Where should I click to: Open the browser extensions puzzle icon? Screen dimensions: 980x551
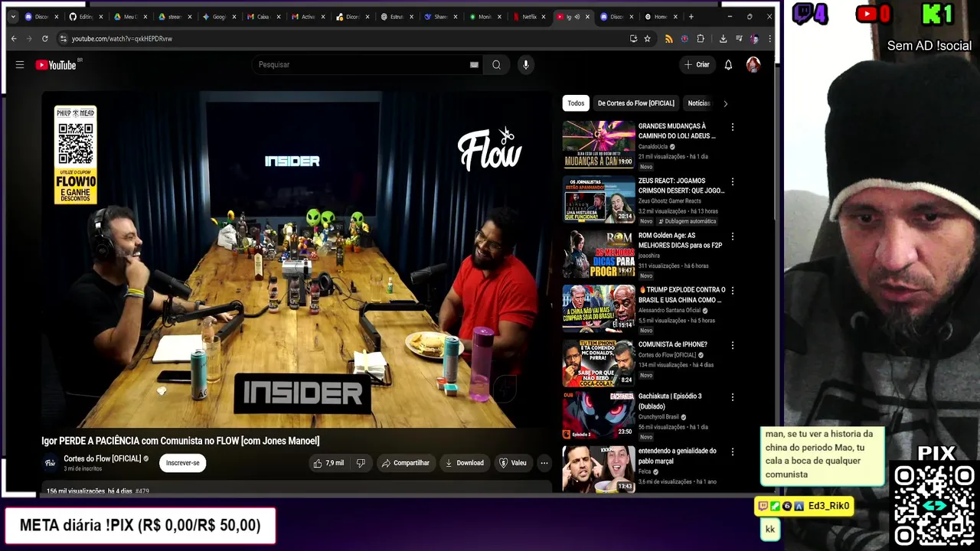click(701, 38)
